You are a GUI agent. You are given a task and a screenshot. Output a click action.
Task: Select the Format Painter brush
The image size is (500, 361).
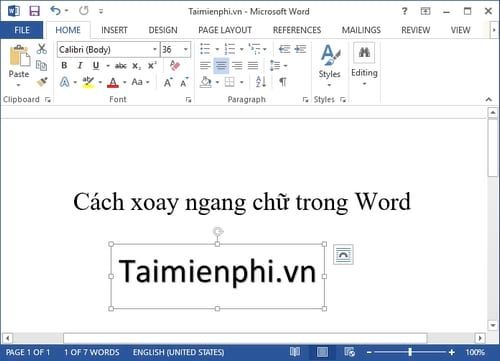pos(42,82)
